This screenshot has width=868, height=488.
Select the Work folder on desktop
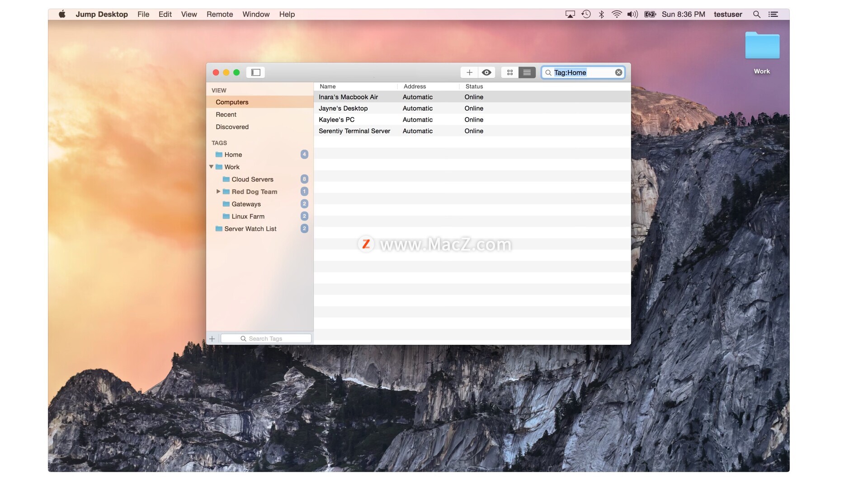click(762, 53)
